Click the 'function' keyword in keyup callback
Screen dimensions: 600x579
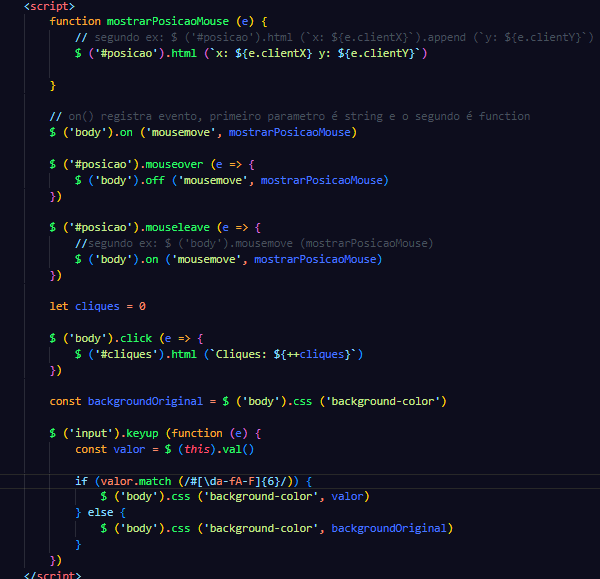coord(197,433)
